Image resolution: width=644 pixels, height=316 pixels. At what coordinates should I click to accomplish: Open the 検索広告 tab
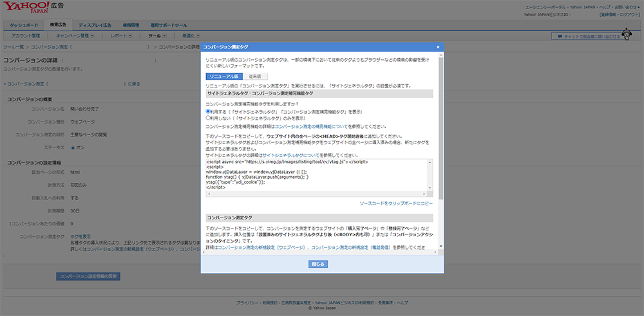[59, 24]
